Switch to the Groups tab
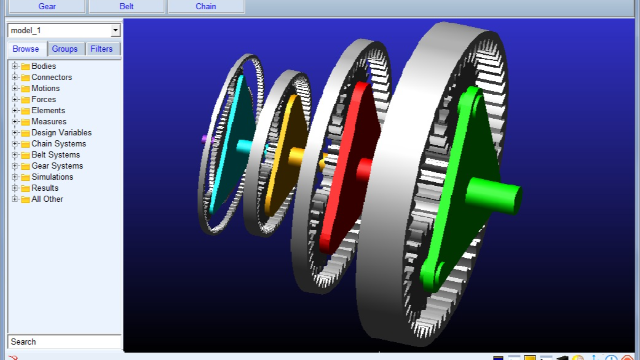The height and width of the screenshot is (360, 640). [64, 49]
